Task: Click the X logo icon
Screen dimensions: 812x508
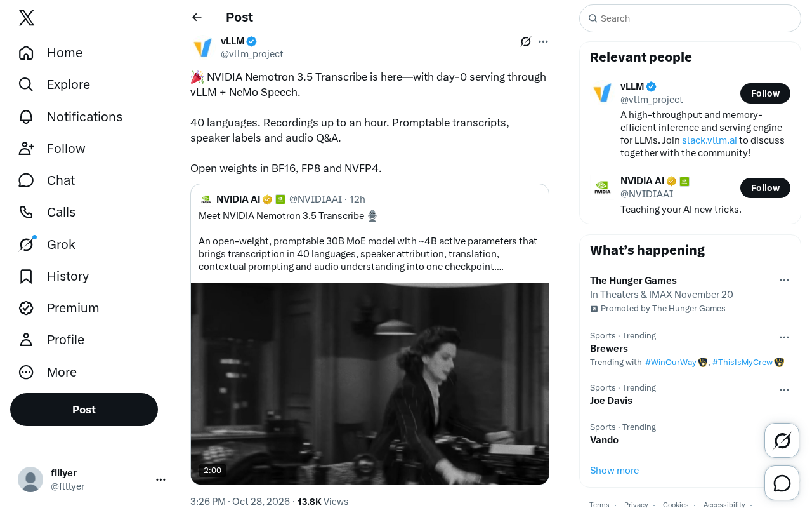Action: pyautogui.click(x=27, y=18)
